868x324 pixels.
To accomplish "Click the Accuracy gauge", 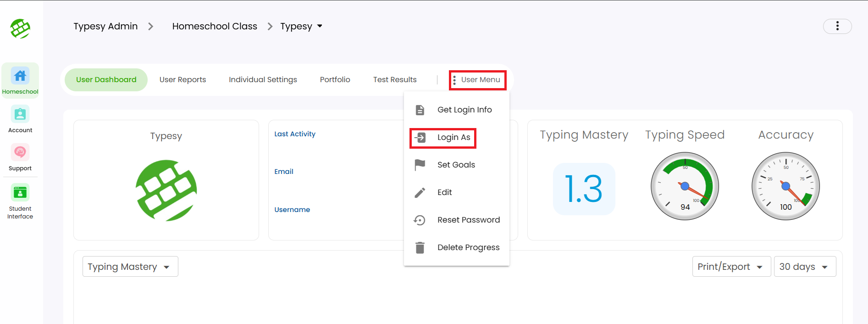I will click(x=785, y=186).
